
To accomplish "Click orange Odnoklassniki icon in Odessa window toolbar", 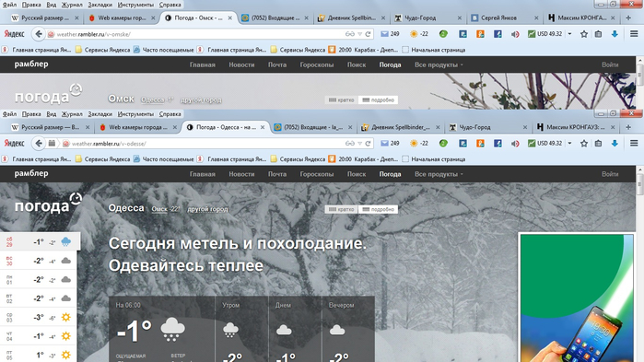I will coord(480,144).
